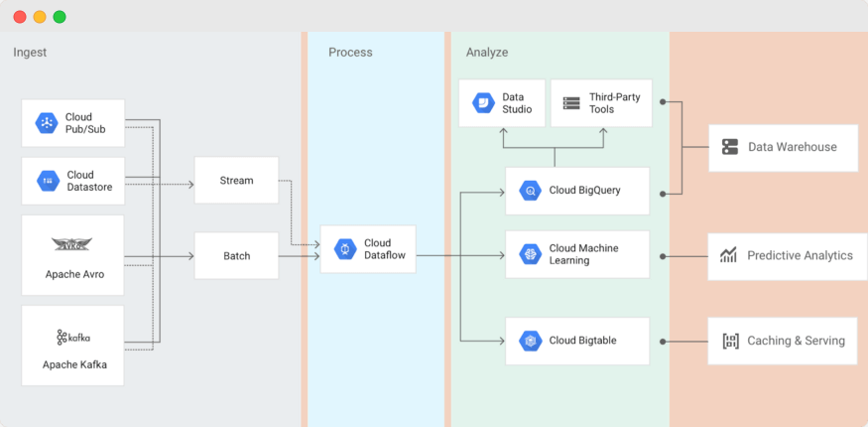
Task: Click the Ingest section heading
Action: tap(30, 53)
